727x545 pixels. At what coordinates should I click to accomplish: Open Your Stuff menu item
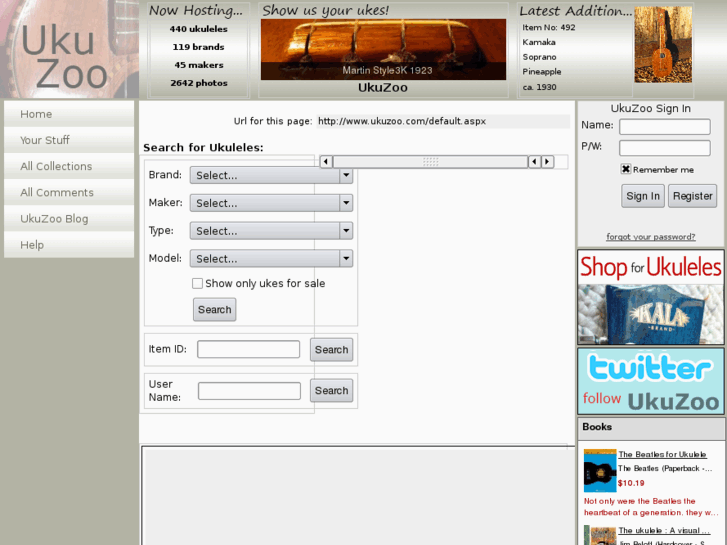(69, 140)
